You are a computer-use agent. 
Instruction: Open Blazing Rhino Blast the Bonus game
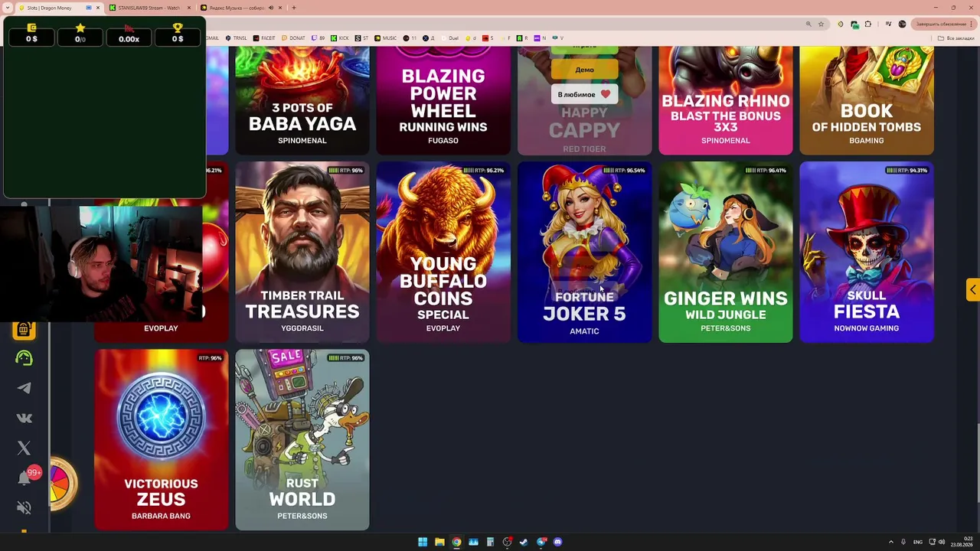pyautogui.click(x=726, y=100)
